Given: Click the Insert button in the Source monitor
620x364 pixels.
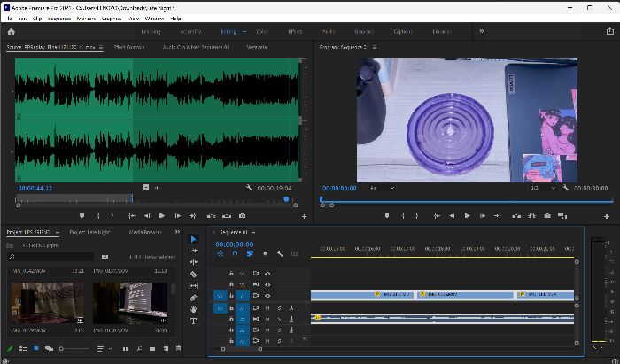Looking at the screenshot, I should pyautogui.click(x=211, y=216).
